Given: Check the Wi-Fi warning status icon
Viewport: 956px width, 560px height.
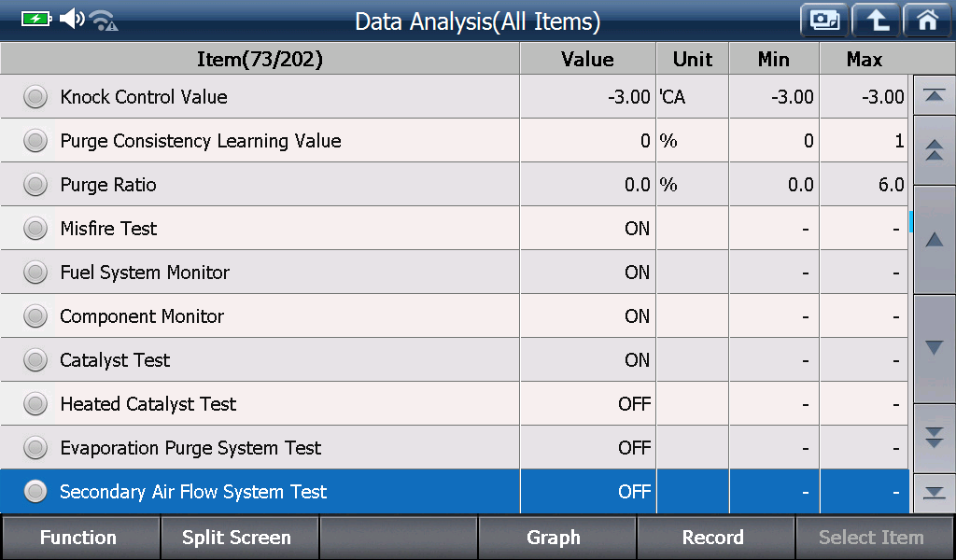Looking at the screenshot, I should tap(104, 21).
